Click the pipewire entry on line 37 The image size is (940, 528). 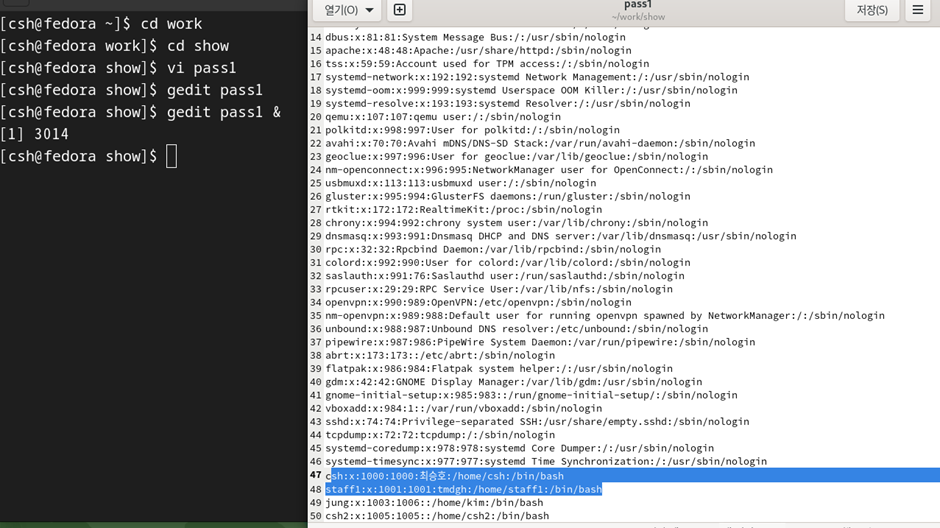point(540,342)
